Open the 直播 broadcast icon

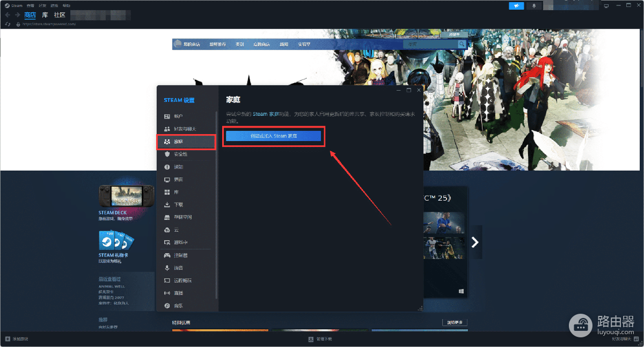(167, 293)
